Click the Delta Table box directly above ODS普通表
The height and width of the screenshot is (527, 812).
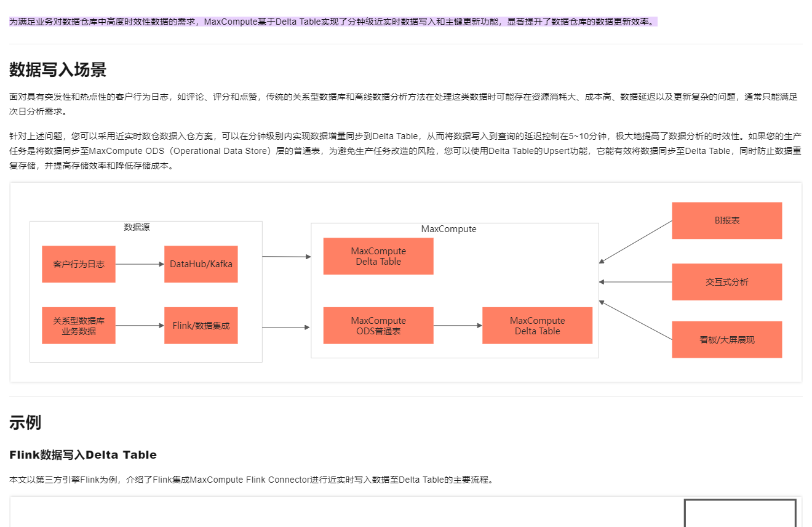coord(378,256)
